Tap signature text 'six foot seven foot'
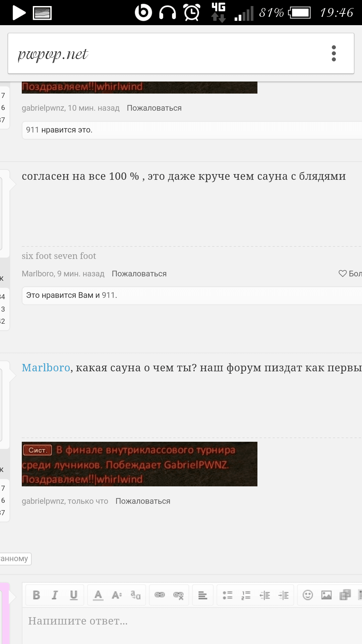The height and width of the screenshot is (644, 362). [x=59, y=256]
